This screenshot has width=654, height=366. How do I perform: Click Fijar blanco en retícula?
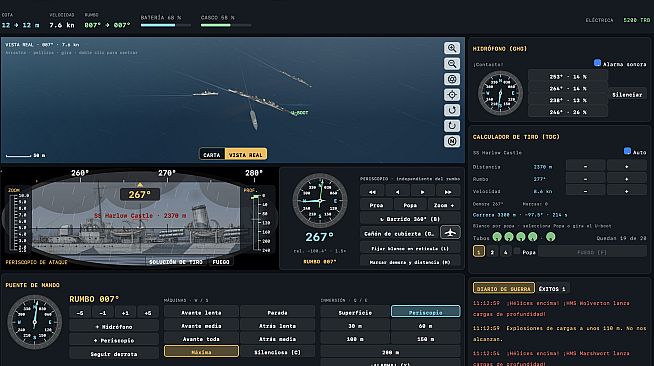click(410, 248)
